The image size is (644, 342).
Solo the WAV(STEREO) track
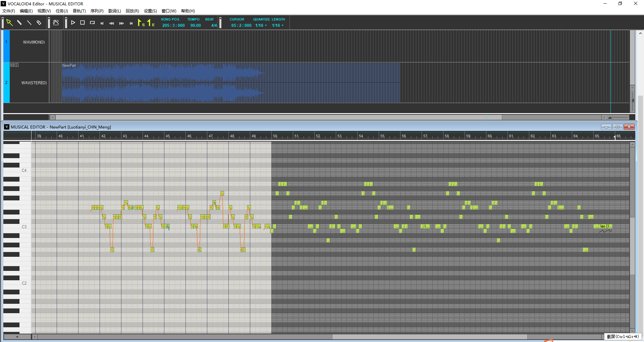pyautogui.click(x=17, y=65)
